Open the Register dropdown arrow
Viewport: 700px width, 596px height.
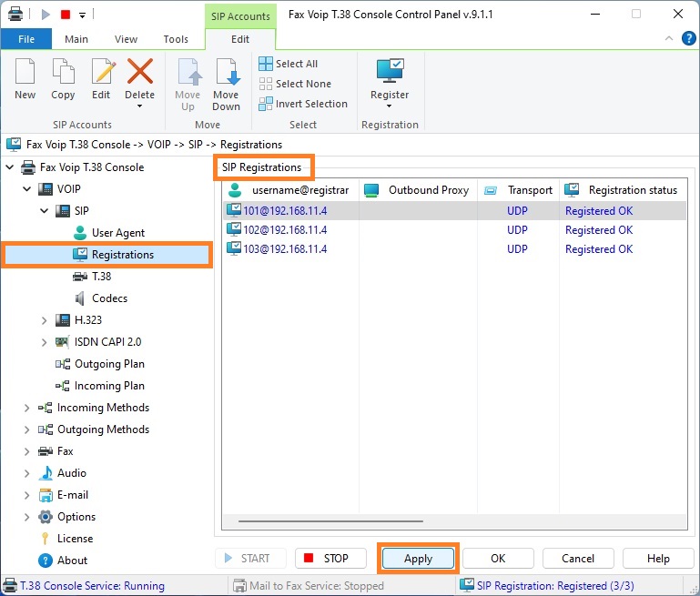390,106
